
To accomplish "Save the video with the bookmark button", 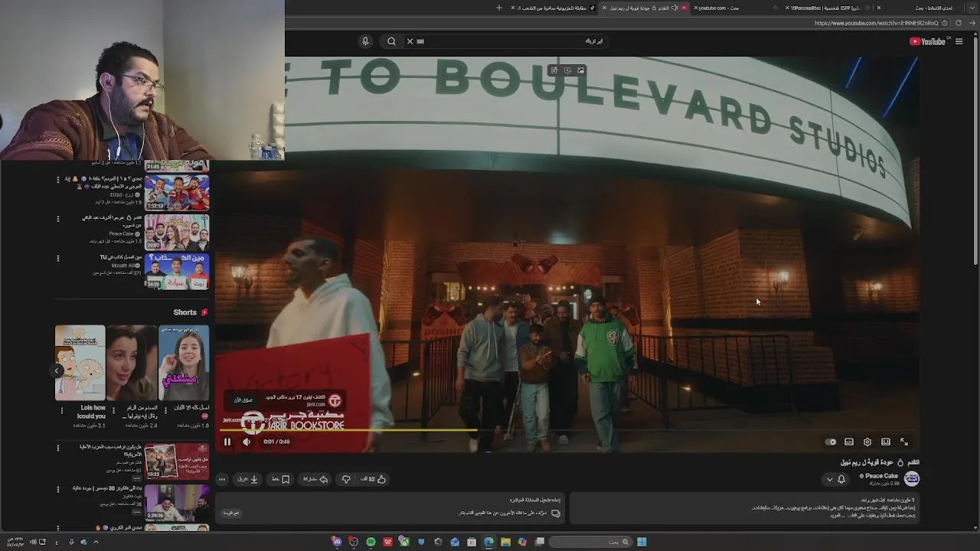I will [x=280, y=479].
